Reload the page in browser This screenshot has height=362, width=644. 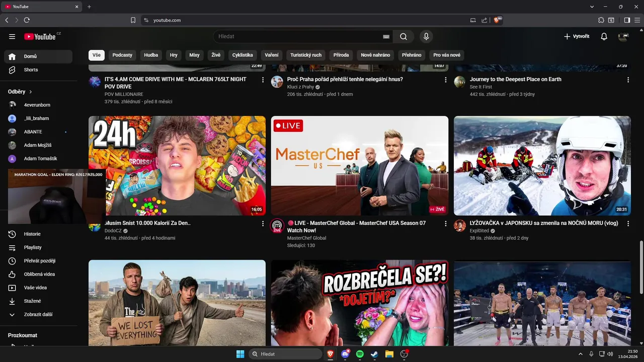click(x=27, y=20)
